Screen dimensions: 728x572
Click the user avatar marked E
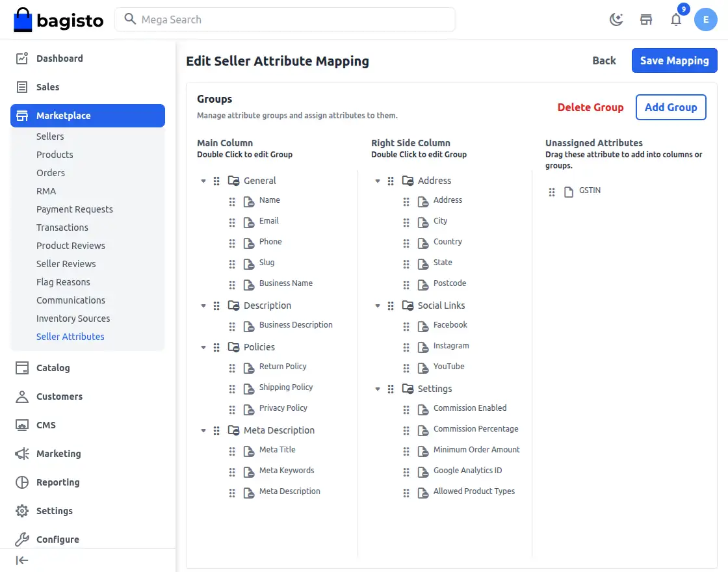(706, 19)
